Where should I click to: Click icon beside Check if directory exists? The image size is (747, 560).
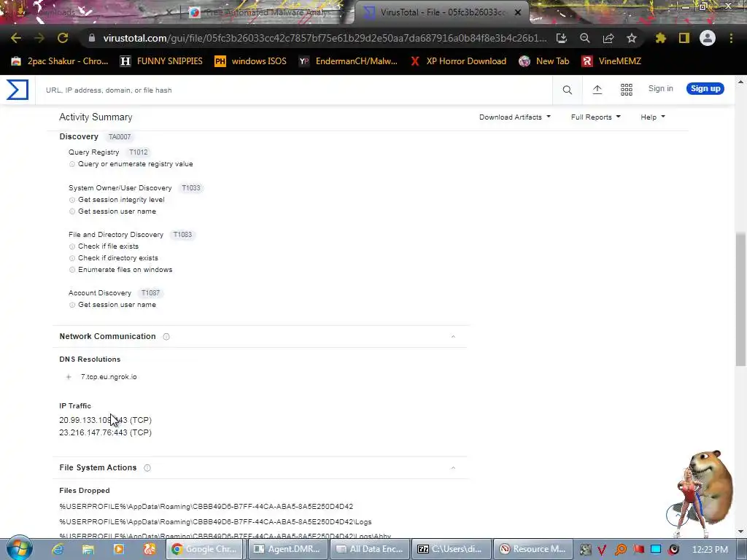(72, 258)
